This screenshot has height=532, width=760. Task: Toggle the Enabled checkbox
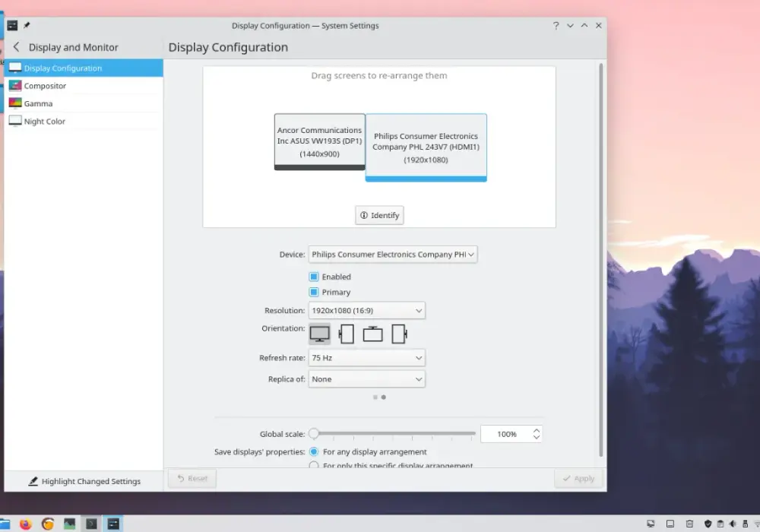tap(314, 277)
